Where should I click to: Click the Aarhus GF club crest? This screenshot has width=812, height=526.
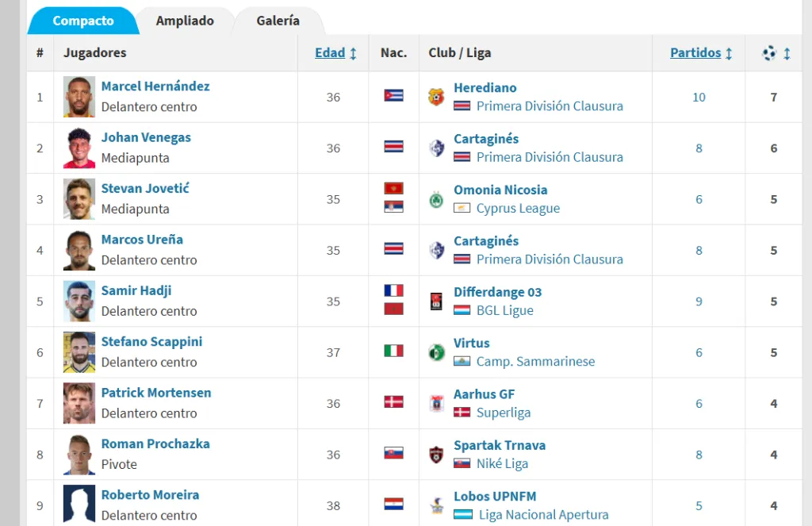coord(436,403)
